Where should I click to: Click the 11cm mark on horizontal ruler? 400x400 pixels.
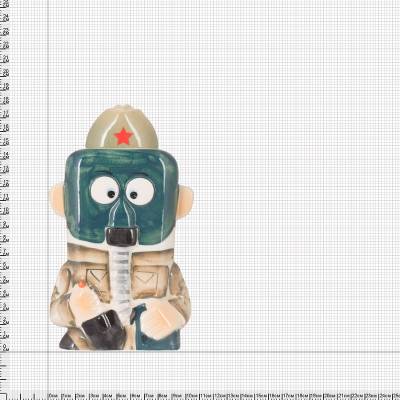coord(206,395)
